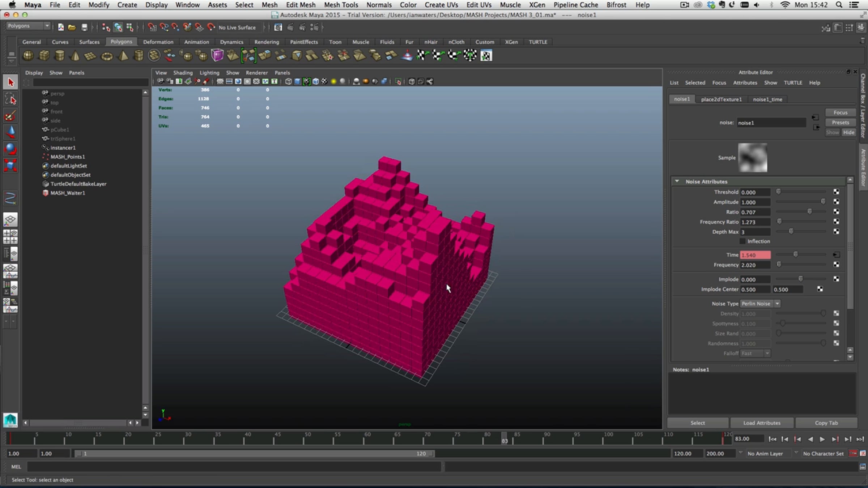Screen dimensions: 868x488
Task: Click the MASH_Waiter1 node icon
Action: 46,193
